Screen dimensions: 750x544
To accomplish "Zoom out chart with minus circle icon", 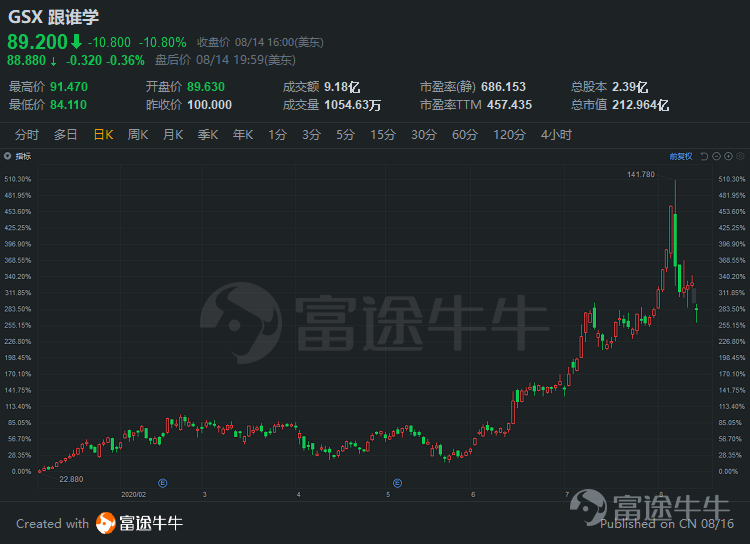I will (x=716, y=156).
